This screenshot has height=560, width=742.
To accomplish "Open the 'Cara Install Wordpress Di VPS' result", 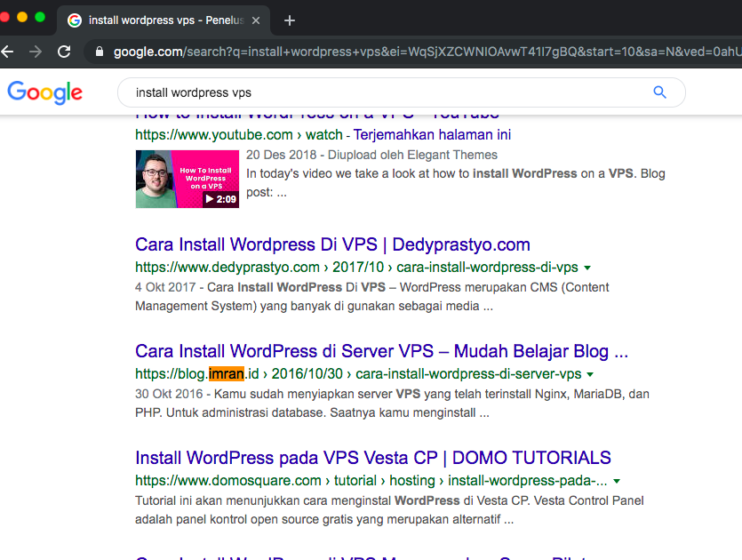I will 331,244.
